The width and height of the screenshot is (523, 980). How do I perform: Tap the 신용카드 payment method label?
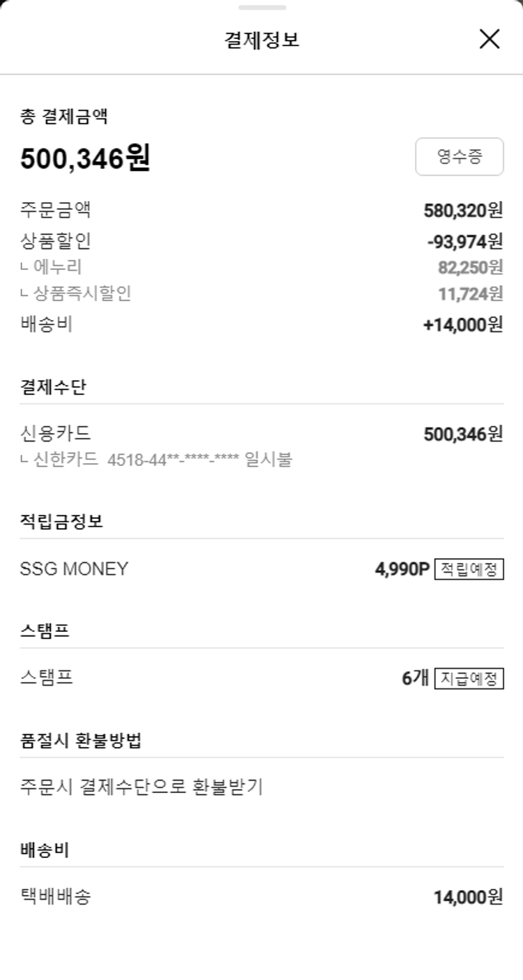[56, 434]
